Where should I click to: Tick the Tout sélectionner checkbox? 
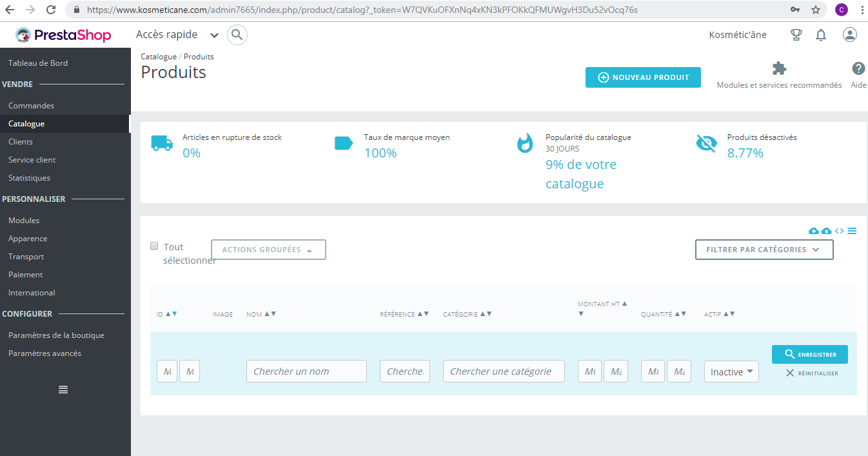pyautogui.click(x=154, y=246)
